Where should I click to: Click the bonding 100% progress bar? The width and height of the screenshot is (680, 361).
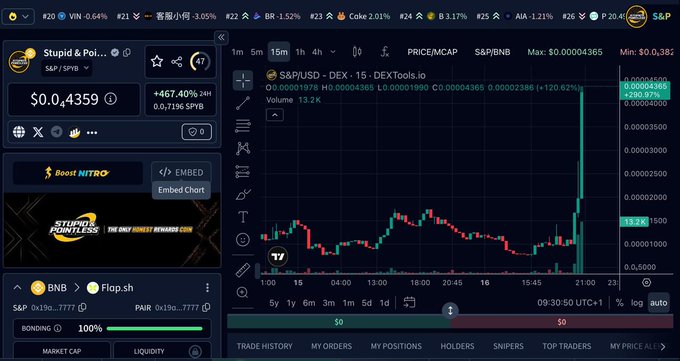pyautogui.click(x=154, y=328)
